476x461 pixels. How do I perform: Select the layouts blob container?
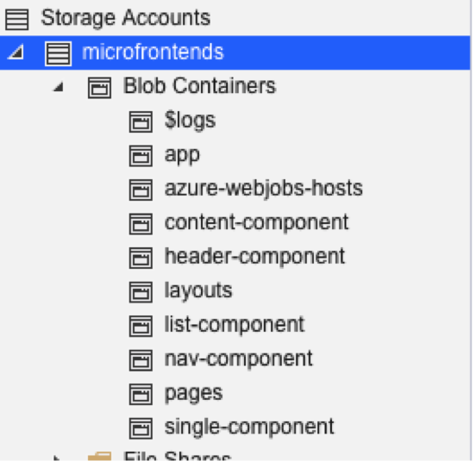click(198, 291)
